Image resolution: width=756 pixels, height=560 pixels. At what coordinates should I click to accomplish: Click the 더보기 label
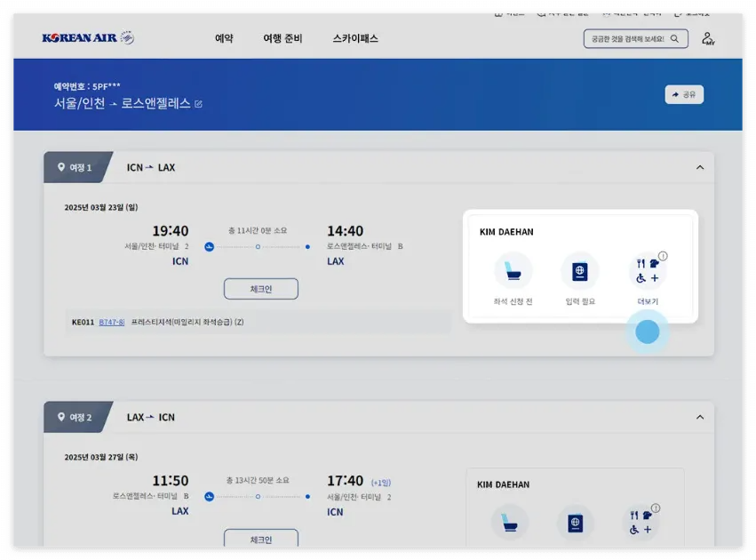[x=648, y=301]
